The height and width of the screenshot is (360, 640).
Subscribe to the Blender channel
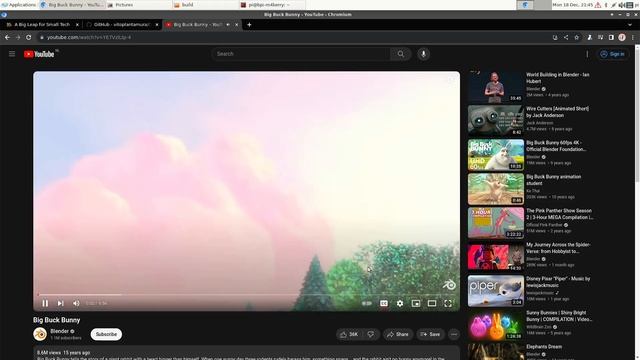coord(106,334)
